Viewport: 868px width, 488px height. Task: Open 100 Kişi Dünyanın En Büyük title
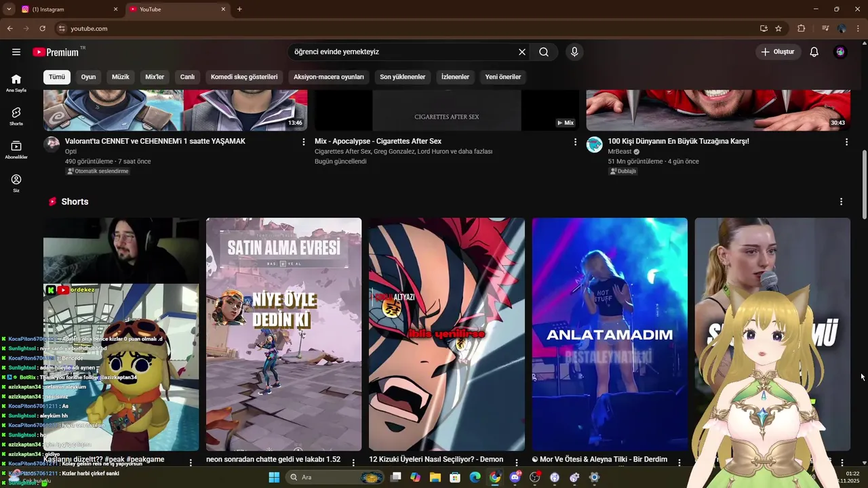[x=678, y=141]
